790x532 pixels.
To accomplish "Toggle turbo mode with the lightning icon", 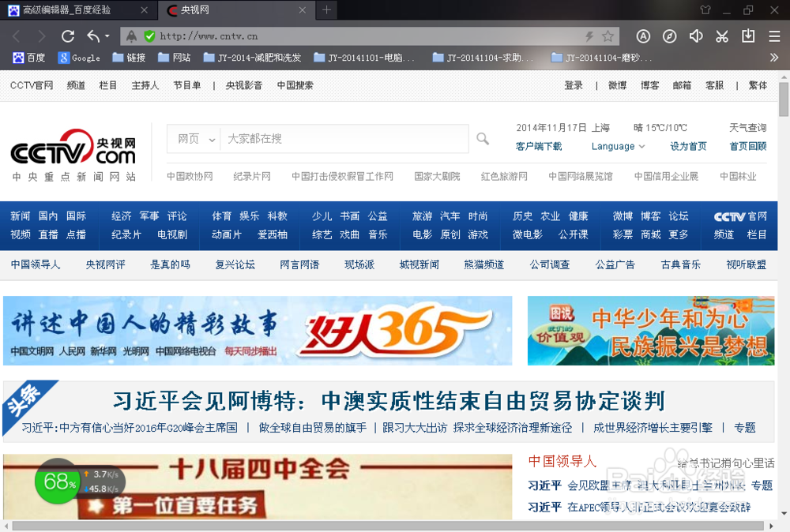I will (589, 36).
